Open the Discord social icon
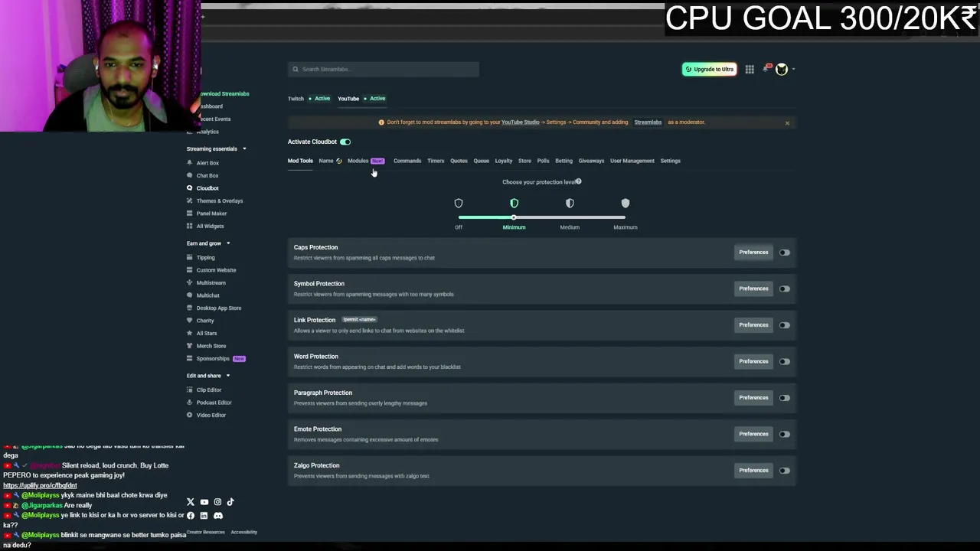This screenshot has width=980, height=551. coord(218,516)
